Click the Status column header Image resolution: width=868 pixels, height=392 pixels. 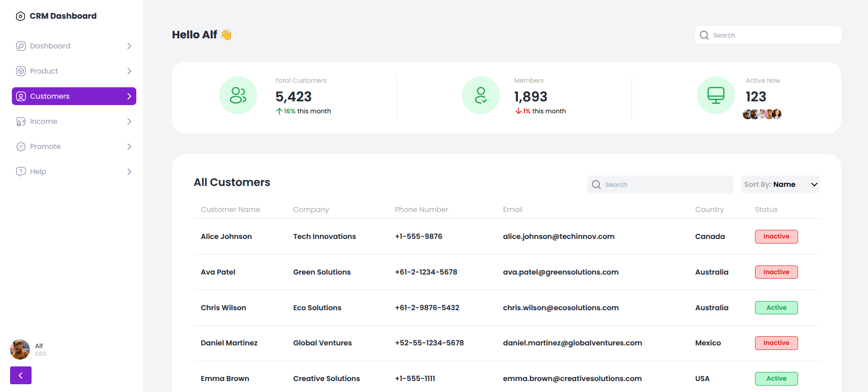[x=766, y=210]
